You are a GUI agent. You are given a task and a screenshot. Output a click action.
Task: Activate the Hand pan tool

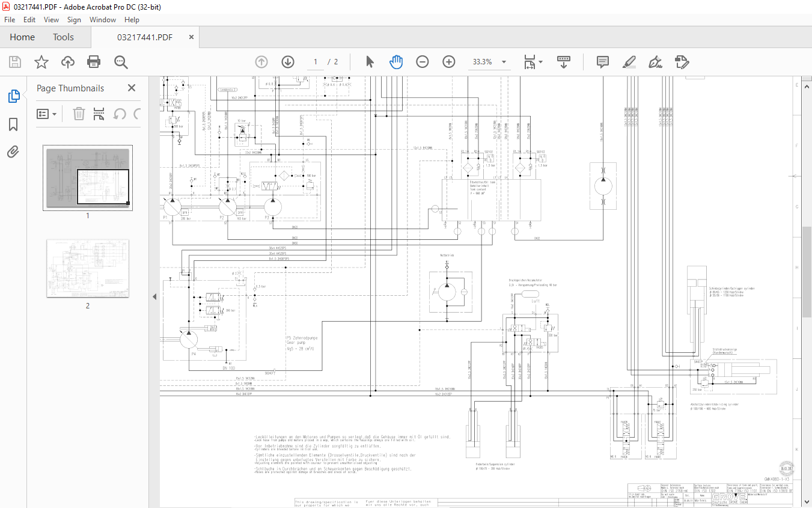click(396, 62)
